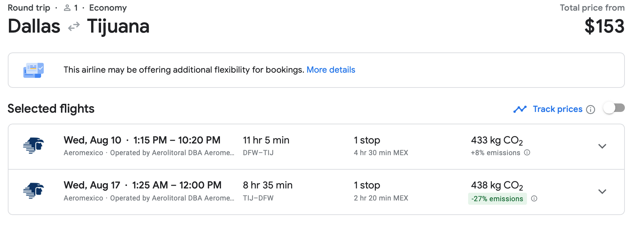Screen dimensions: 644x226
Task: Click the Round trip label
Action: (29, 8)
